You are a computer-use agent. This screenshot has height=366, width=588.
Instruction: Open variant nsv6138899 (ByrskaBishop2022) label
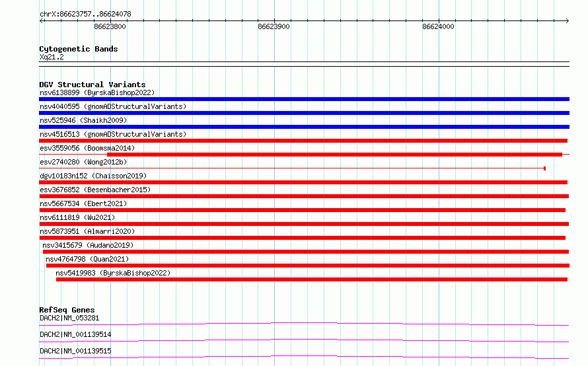97,92
